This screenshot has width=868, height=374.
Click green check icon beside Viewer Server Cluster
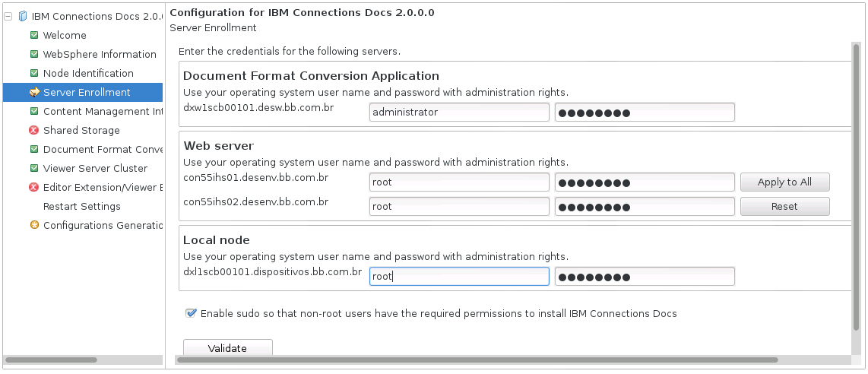pyautogui.click(x=34, y=168)
